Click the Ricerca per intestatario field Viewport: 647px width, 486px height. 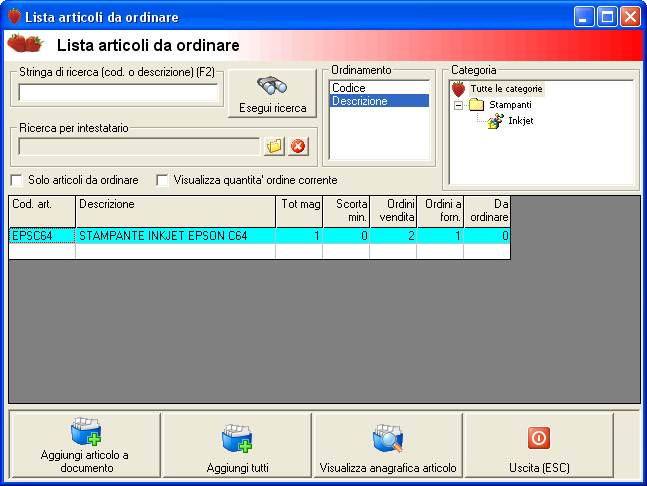tap(139, 146)
